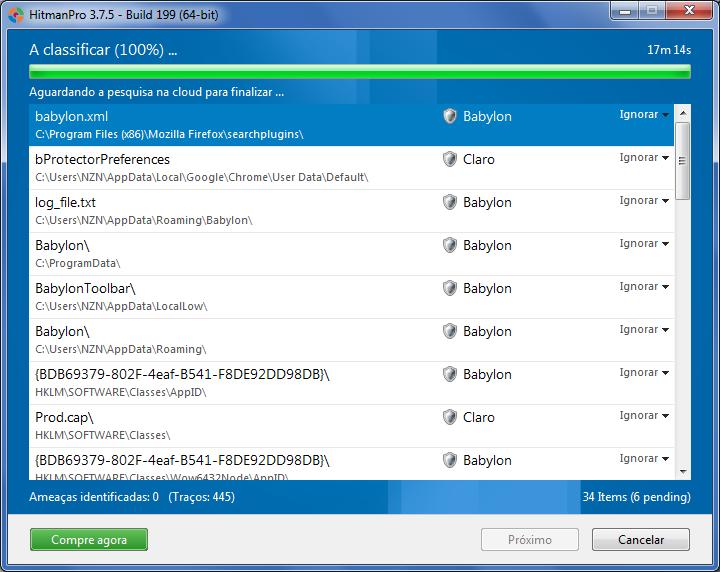Click the green classification progress bar
This screenshot has height=572, width=720.
pos(360,72)
